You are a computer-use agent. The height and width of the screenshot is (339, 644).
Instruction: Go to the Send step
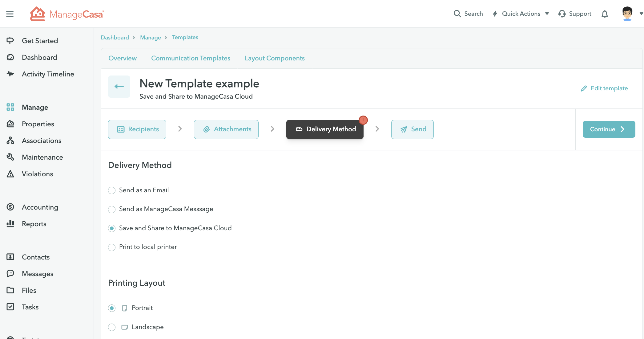tap(413, 129)
